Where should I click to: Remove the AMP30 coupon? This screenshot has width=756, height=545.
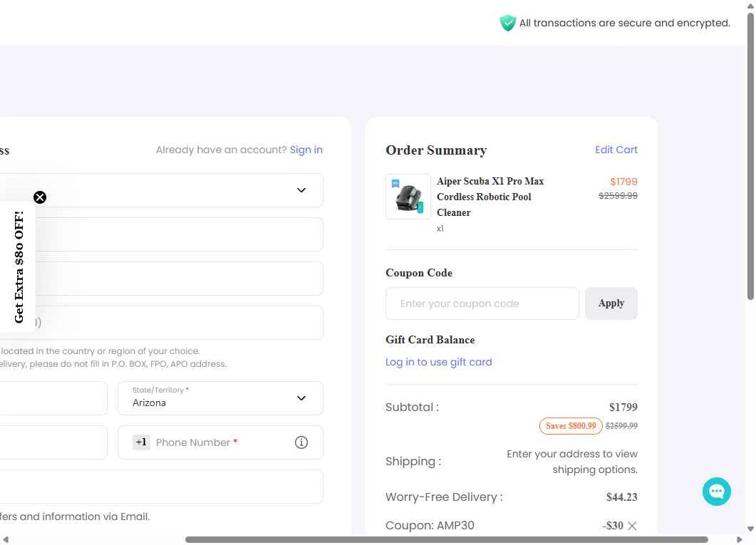(x=632, y=526)
